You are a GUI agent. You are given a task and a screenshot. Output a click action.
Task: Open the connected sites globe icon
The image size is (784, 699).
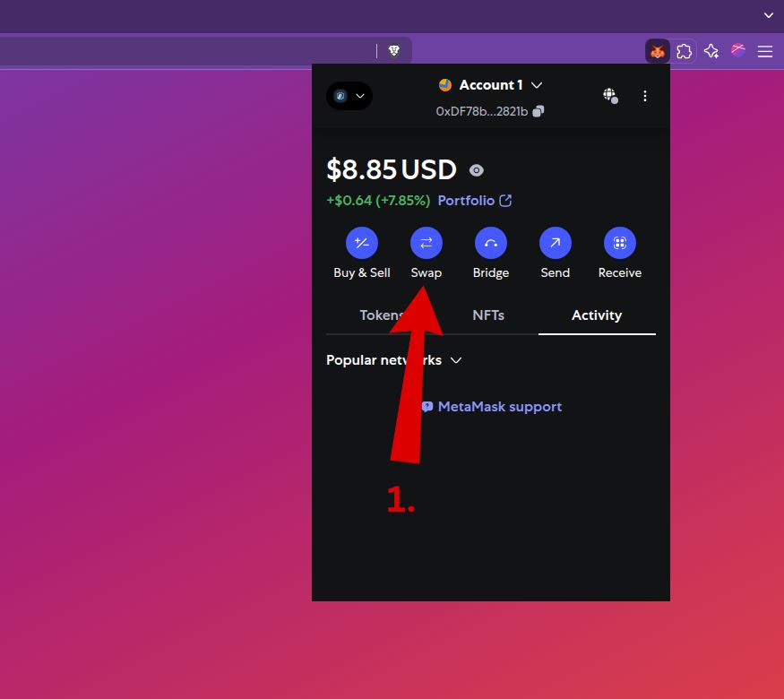pyautogui.click(x=610, y=96)
